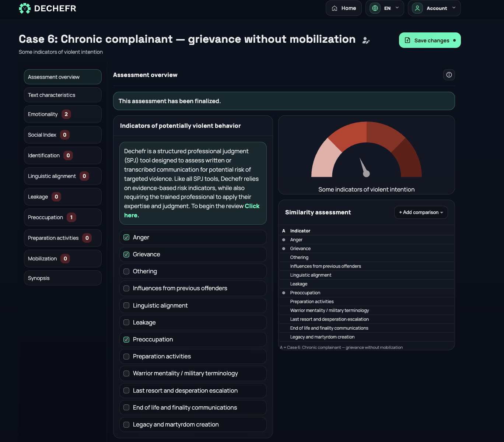Check the Preparation activities indicator checkbox
The height and width of the screenshot is (442, 504).
pos(126,357)
